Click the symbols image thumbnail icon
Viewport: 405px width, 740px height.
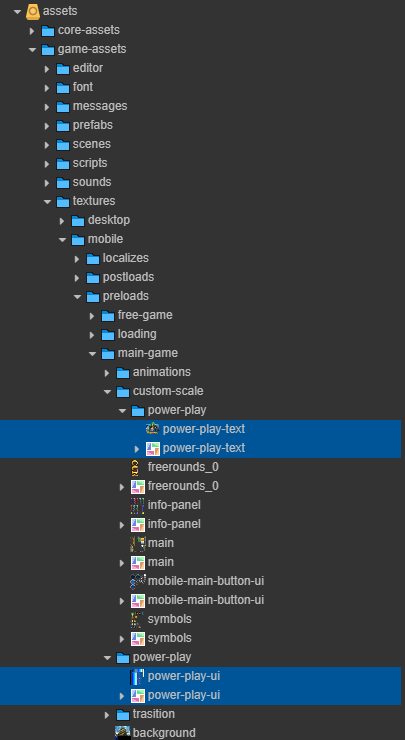[137, 619]
